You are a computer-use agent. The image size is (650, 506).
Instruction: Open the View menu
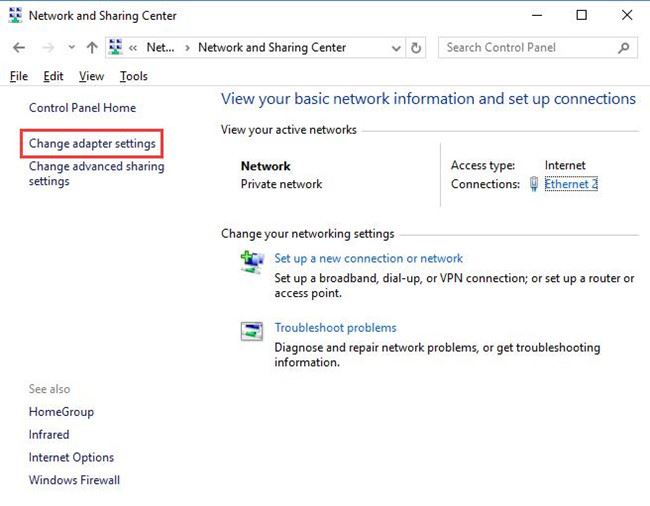(x=91, y=76)
